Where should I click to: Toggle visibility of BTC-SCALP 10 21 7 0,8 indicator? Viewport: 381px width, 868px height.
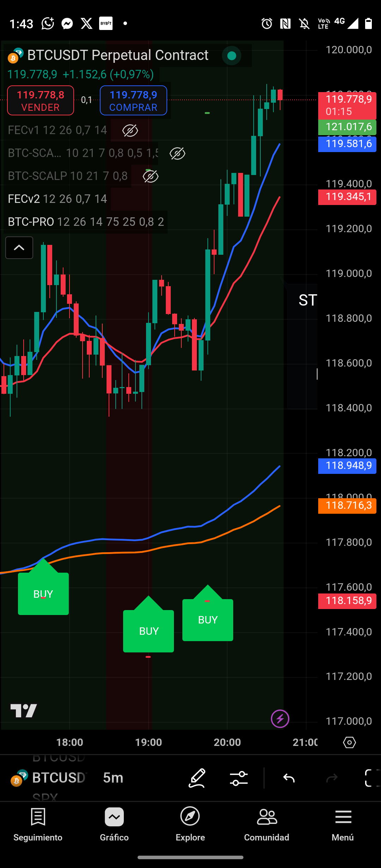(x=150, y=176)
